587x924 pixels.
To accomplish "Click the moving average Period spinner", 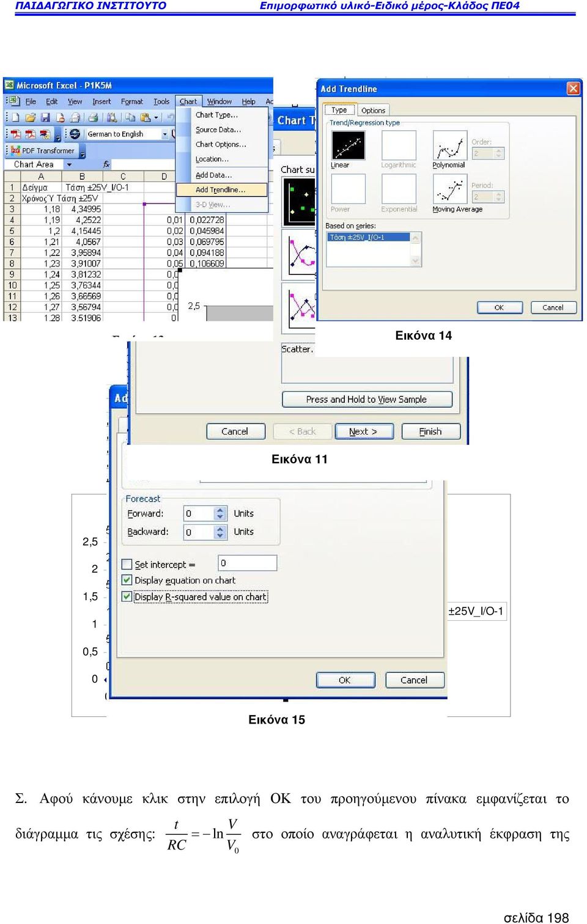I will [499, 197].
